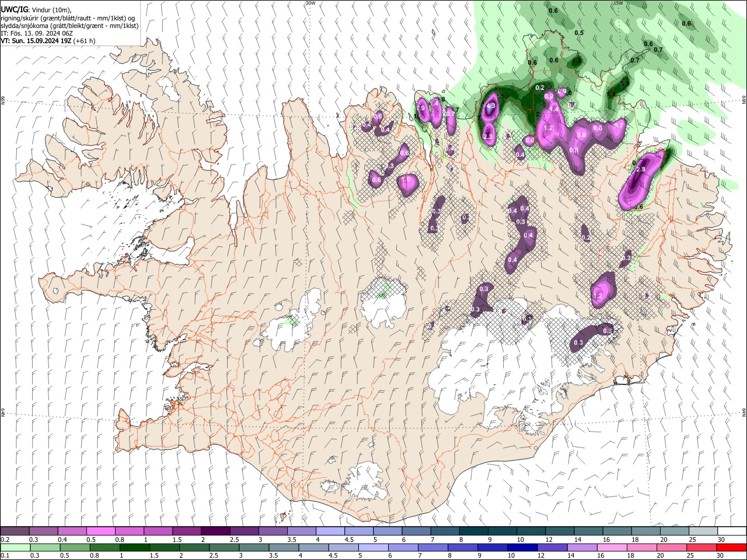
Task: Click the '2.3' precipitation value on the map
Action: point(488,136)
